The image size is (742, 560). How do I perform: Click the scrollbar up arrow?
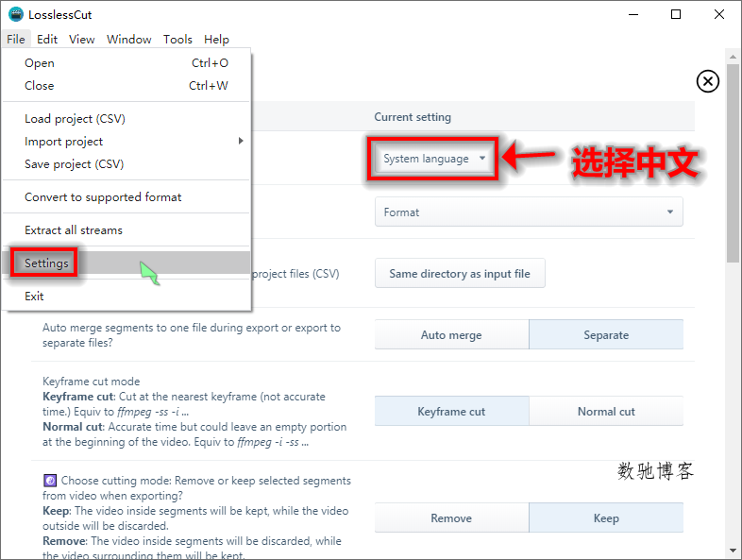coord(733,57)
